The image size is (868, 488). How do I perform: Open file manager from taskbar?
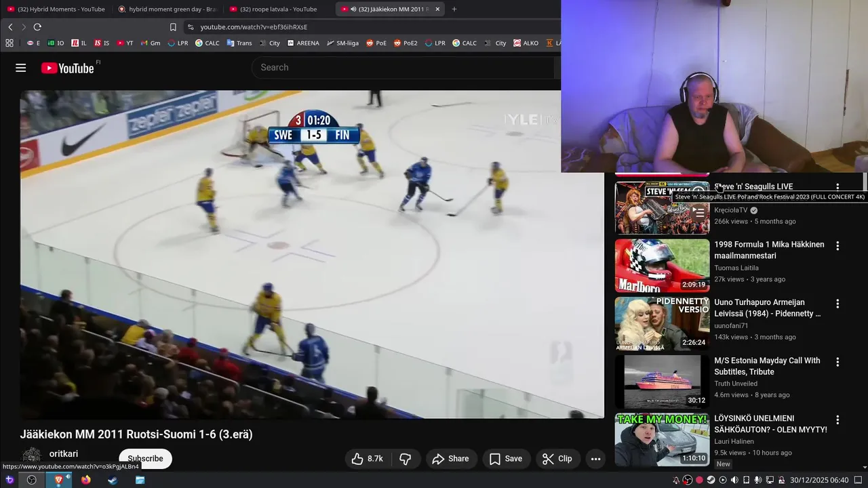(140, 480)
